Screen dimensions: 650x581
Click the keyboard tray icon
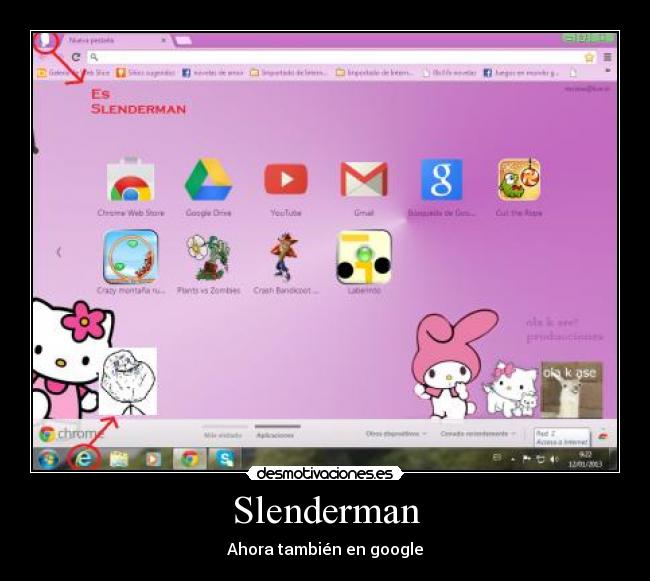pyautogui.click(x=497, y=458)
